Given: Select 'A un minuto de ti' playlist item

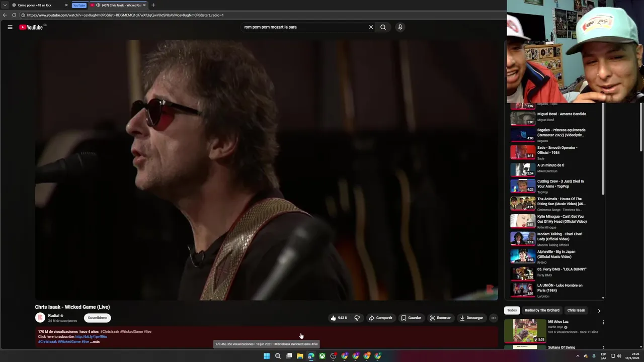Looking at the screenshot, I should point(556,169).
